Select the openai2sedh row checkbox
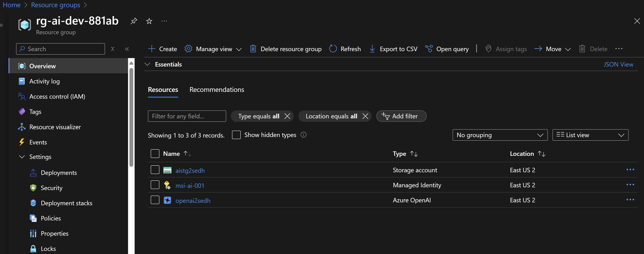The width and height of the screenshot is (644, 254). point(155,200)
